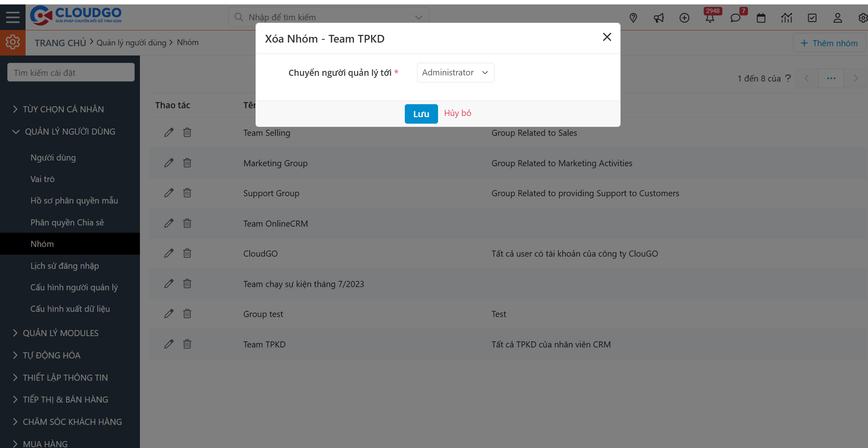Image resolution: width=868 pixels, height=448 pixels.
Task: Click the Lưu button in dialog
Action: (421, 114)
